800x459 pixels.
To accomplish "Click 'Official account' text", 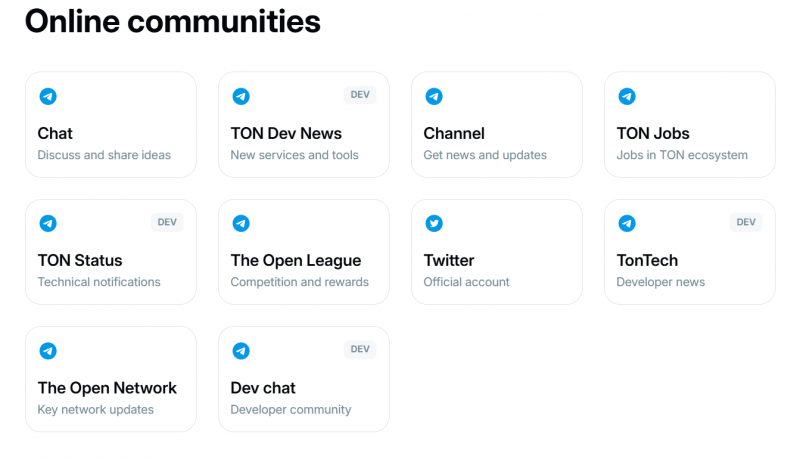I will [466, 282].
